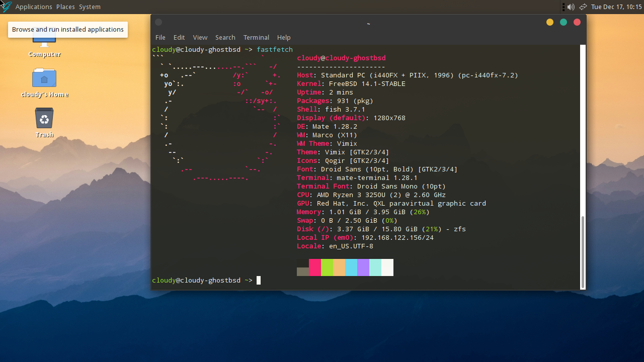Click the peach orange color block
Screen dimensions: 644x362
339,267
